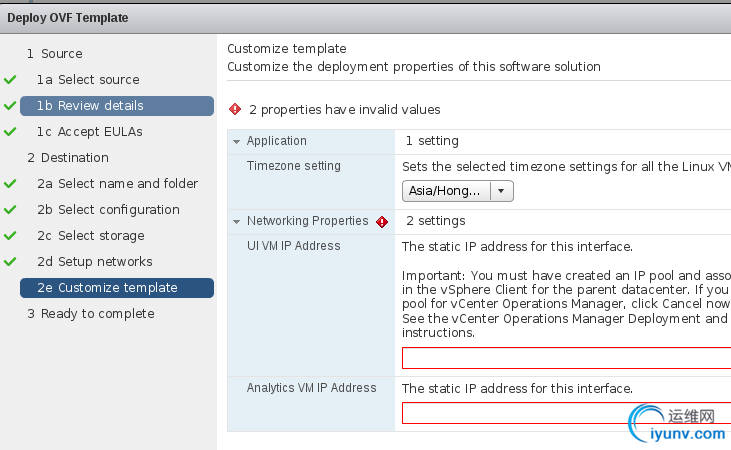Collapse the Application section triangle
This screenshot has width=731, height=450.
[x=236, y=141]
